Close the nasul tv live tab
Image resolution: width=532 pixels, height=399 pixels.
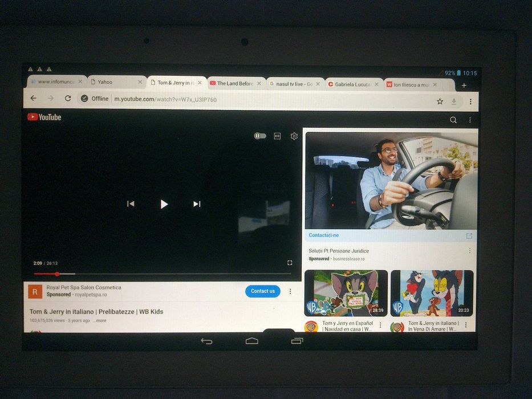click(x=318, y=84)
